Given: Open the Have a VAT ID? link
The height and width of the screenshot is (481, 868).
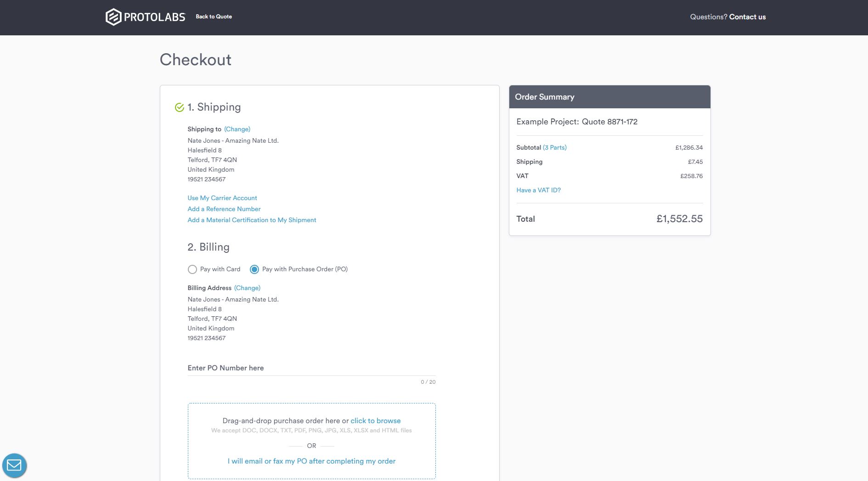Looking at the screenshot, I should [538, 190].
